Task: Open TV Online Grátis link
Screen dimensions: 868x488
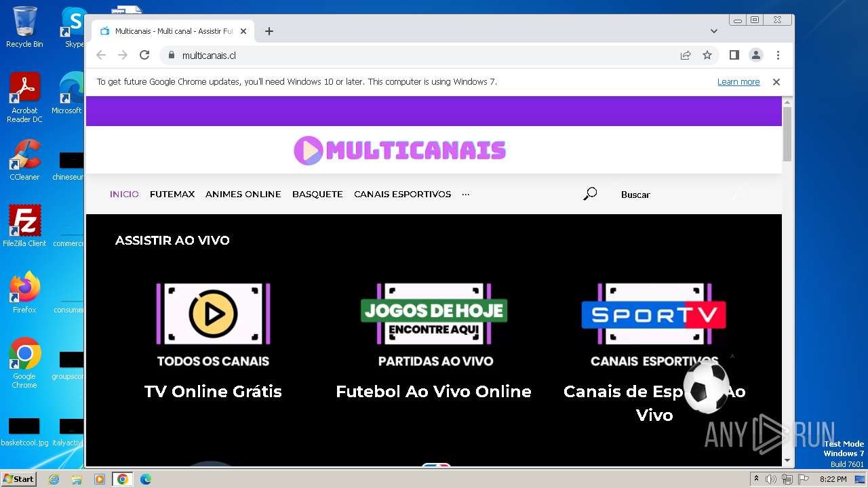Action: [213, 391]
